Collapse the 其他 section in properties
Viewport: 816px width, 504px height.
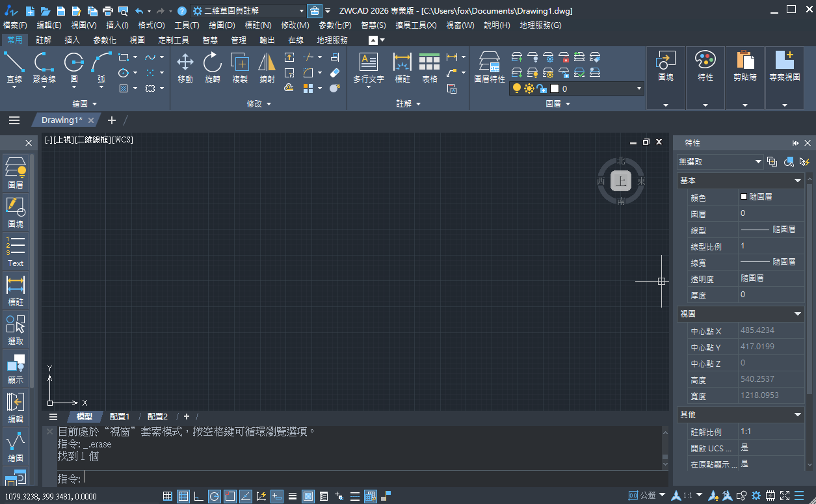[798, 415]
